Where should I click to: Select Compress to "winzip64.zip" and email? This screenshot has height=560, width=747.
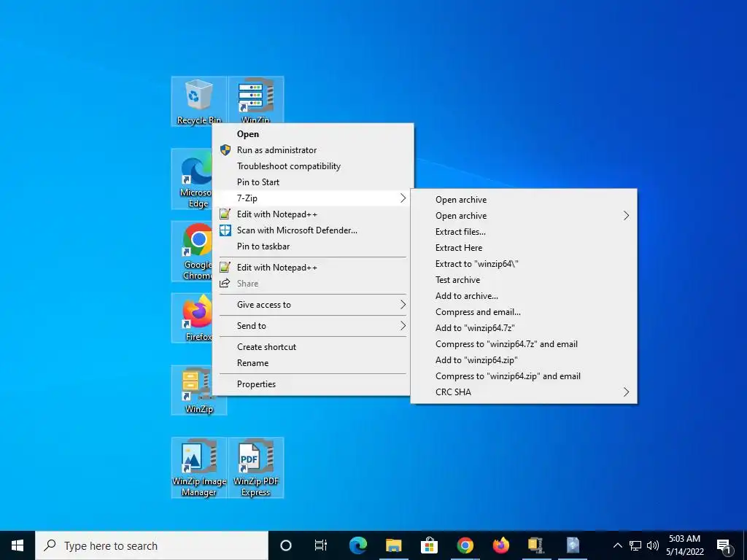coord(524,376)
